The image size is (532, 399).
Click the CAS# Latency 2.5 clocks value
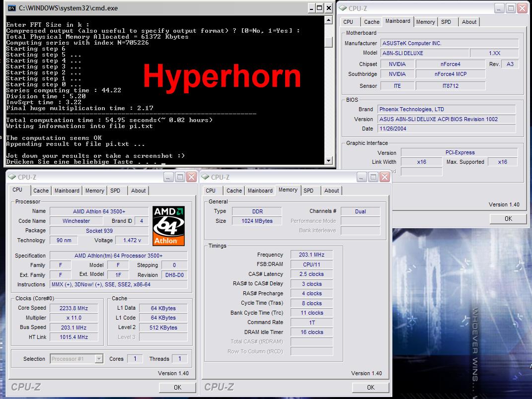(x=311, y=274)
